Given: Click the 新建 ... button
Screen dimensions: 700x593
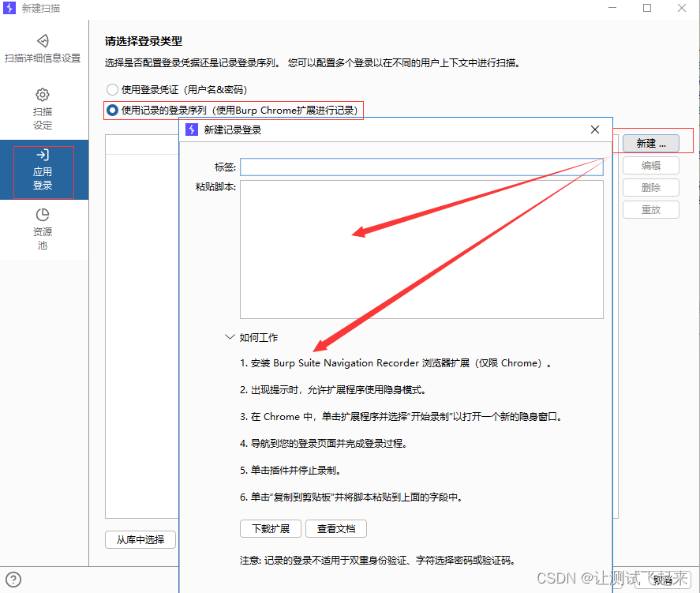Looking at the screenshot, I should pos(651,144).
